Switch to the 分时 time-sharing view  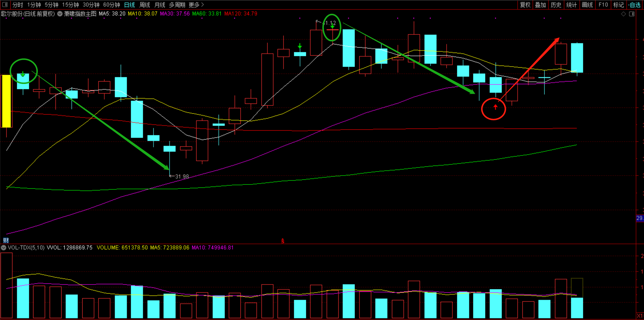18,5
